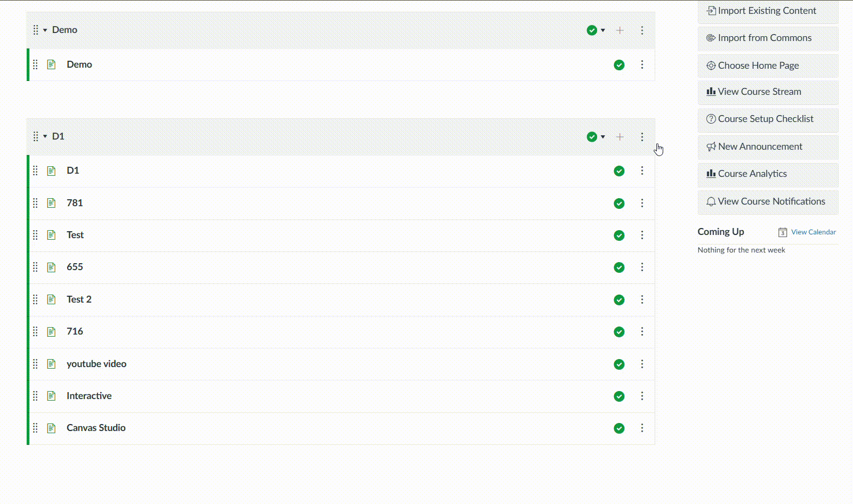Image resolution: width=853 pixels, height=504 pixels.
Task: Toggle the publish status of the Test page
Action: coord(619,235)
